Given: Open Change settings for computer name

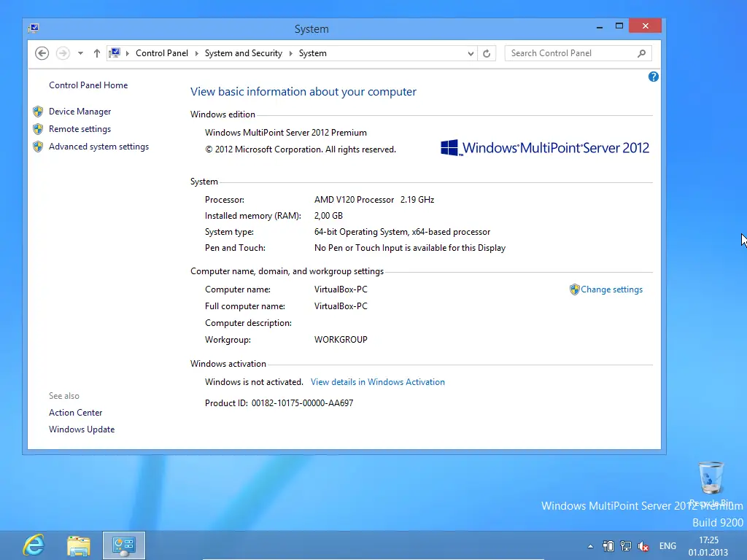Looking at the screenshot, I should [612, 289].
